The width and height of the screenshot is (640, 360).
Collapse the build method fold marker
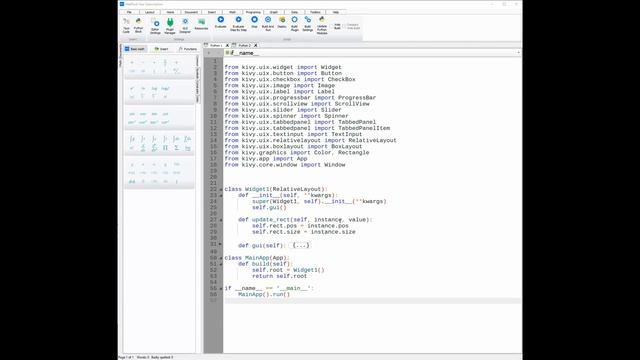click(x=221, y=264)
